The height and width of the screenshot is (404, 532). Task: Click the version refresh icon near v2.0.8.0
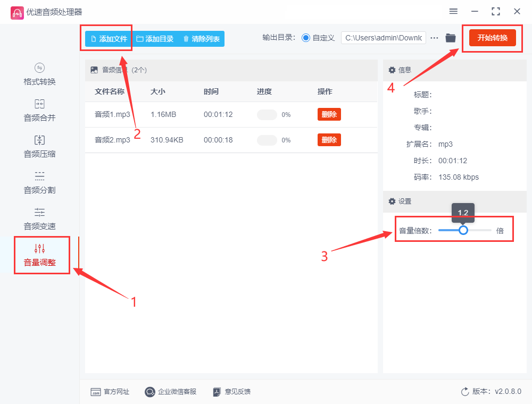[x=464, y=391]
